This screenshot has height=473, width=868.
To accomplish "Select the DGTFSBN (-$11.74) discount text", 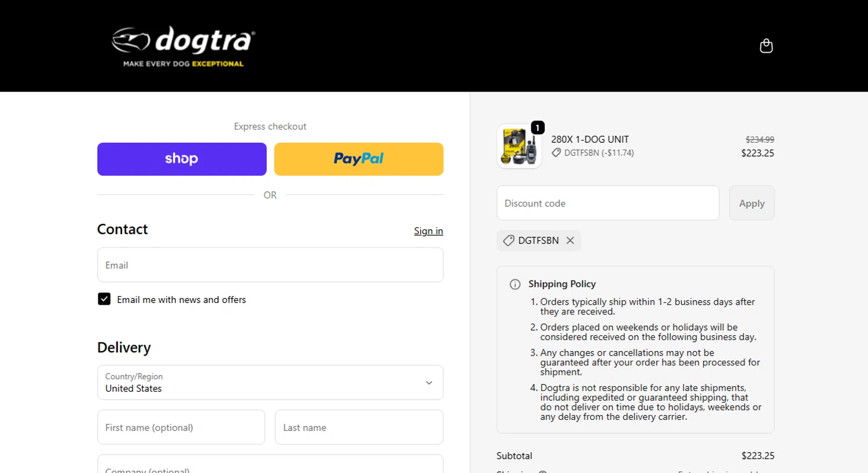I will click(599, 153).
